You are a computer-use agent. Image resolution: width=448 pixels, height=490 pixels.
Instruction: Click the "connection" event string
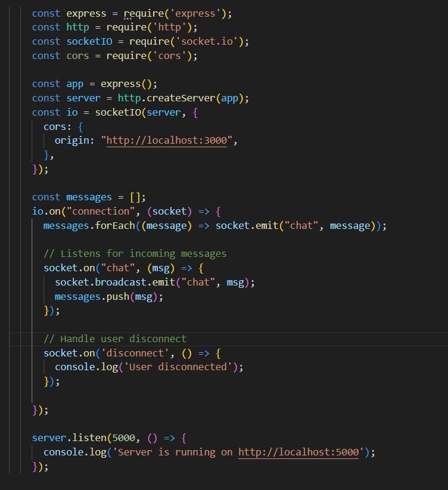pos(101,212)
